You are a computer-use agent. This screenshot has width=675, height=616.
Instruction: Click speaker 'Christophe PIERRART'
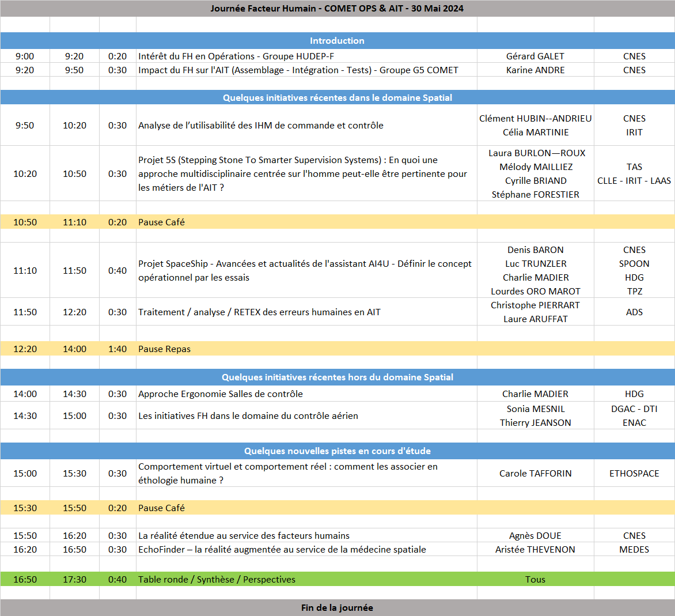535,305
